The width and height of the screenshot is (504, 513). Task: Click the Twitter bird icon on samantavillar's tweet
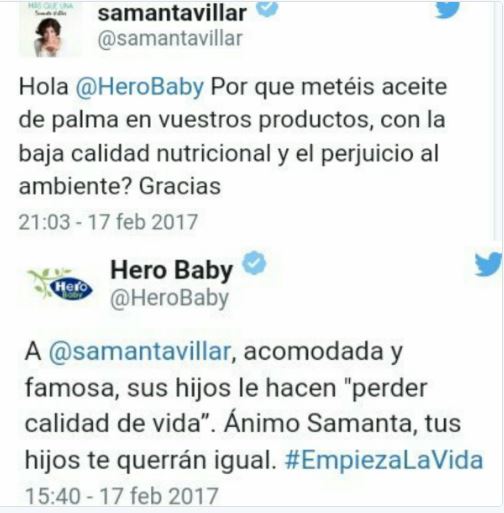point(448,9)
